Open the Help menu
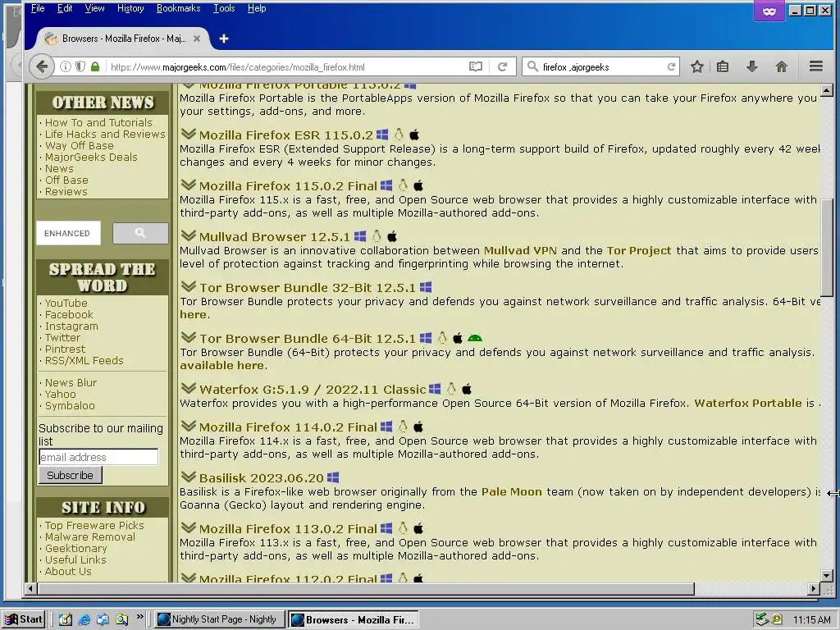The width and height of the screenshot is (840, 630). coord(257,8)
